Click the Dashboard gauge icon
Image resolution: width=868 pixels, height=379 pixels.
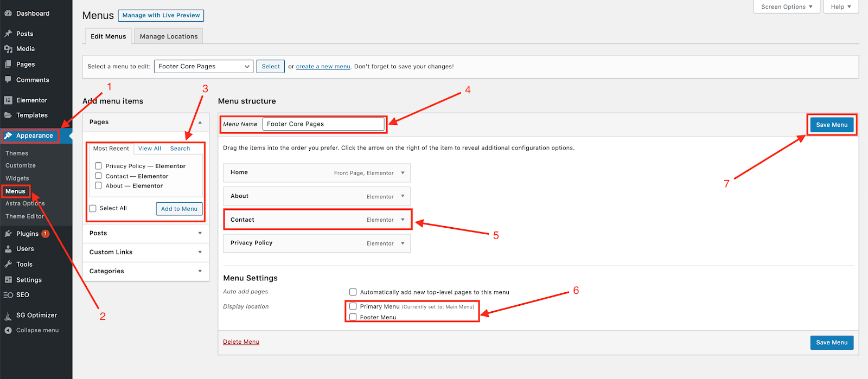tap(8, 14)
